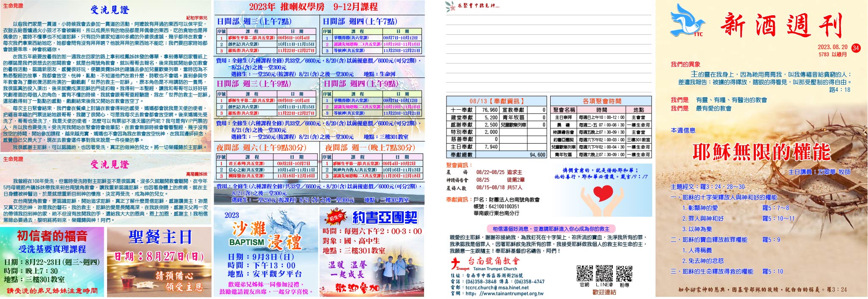
Task: Click 主日講員：方翠華 牧師
Action: [x=820, y=172]
